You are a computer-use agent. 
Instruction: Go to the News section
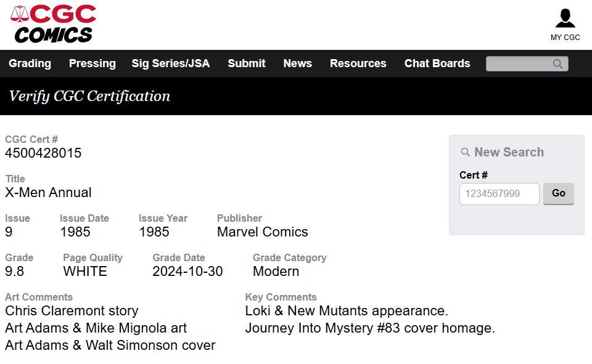(x=297, y=63)
